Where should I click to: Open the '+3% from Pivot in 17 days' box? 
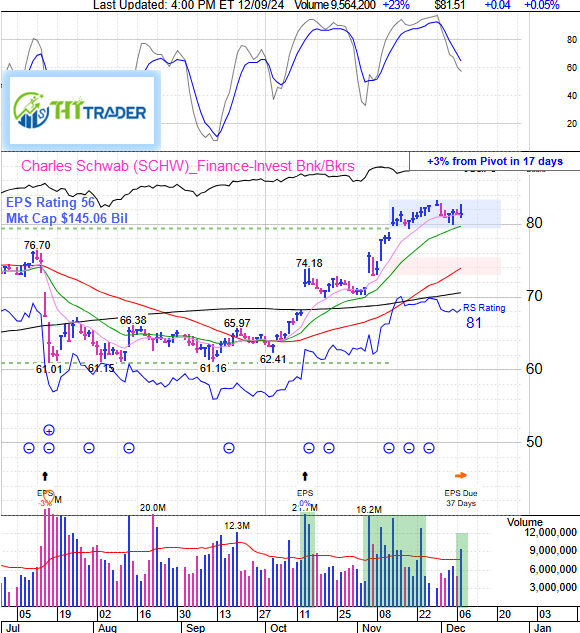pos(494,161)
